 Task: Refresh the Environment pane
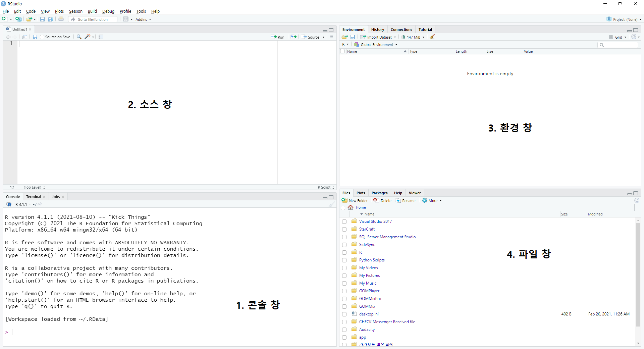coord(634,37)
